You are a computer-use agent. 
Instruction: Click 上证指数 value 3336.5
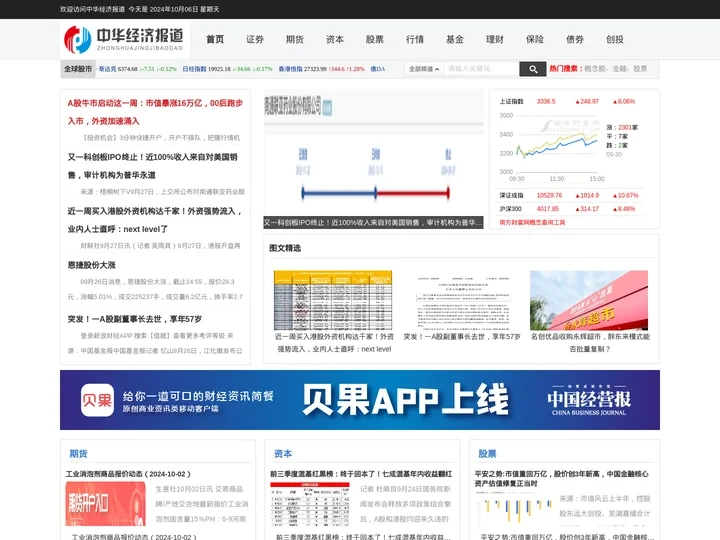click(546, 101)
